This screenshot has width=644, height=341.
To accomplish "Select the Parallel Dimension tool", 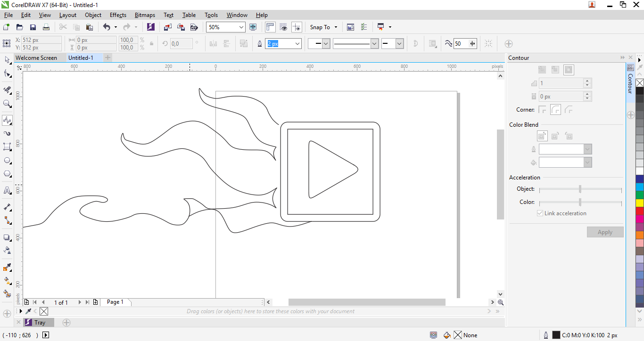I will click(x=7, y=207).
